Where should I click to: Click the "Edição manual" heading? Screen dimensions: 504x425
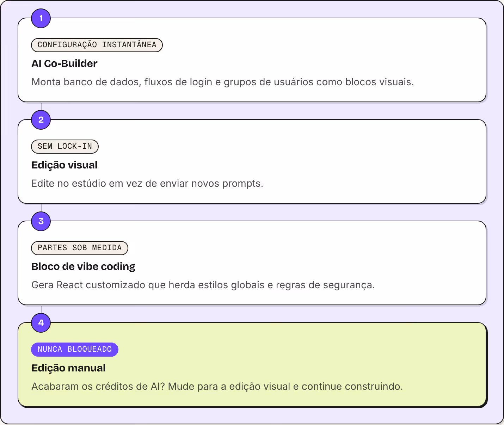pos(68,368)
